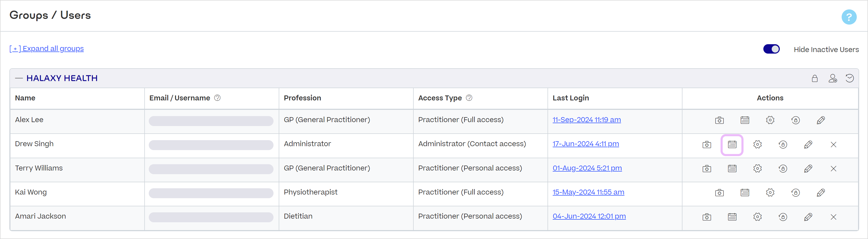
Task: Open the Email / Username help tooltip
Action: (217, 98)
